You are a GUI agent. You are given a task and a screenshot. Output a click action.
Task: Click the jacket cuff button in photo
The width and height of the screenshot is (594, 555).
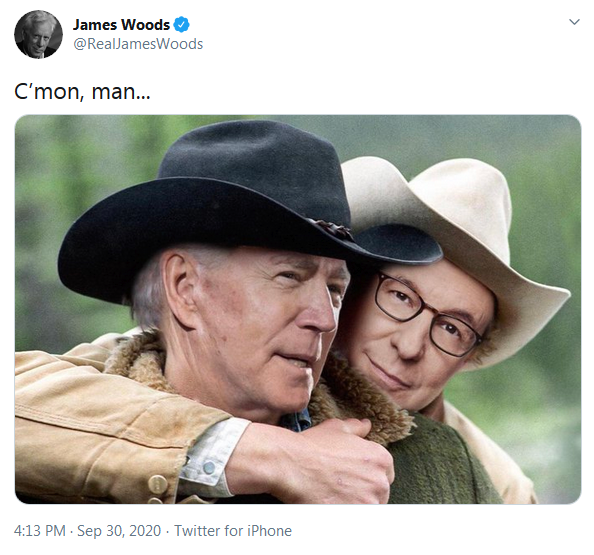coord(209,468)
